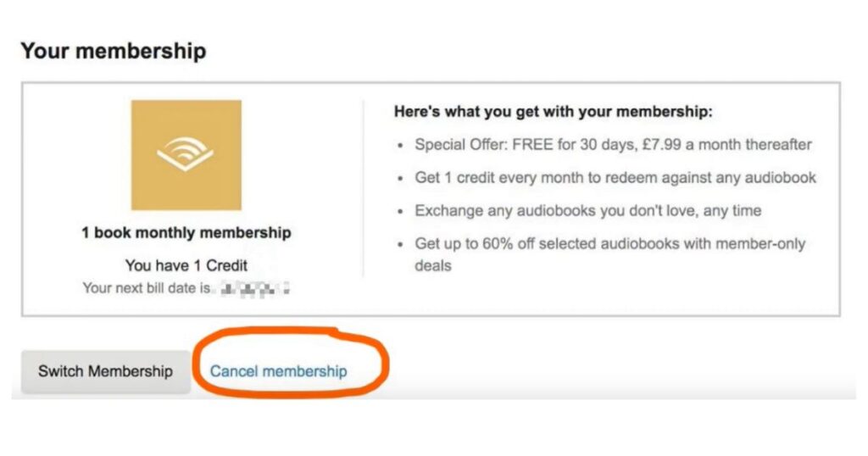Image resolution: width=868 pixels, height=456 pixels.
Task: Click the bullet dot beside Special Offer
Action: tap(400, 146)
